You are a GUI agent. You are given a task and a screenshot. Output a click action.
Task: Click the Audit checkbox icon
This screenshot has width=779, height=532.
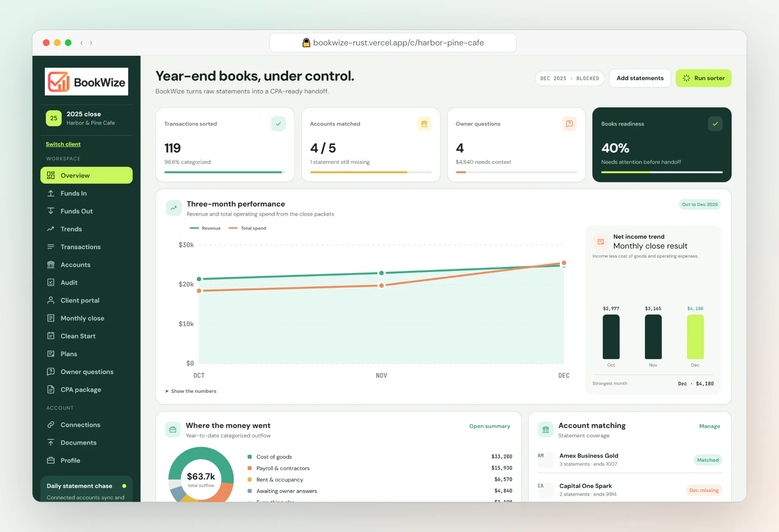tap(51, 282)
